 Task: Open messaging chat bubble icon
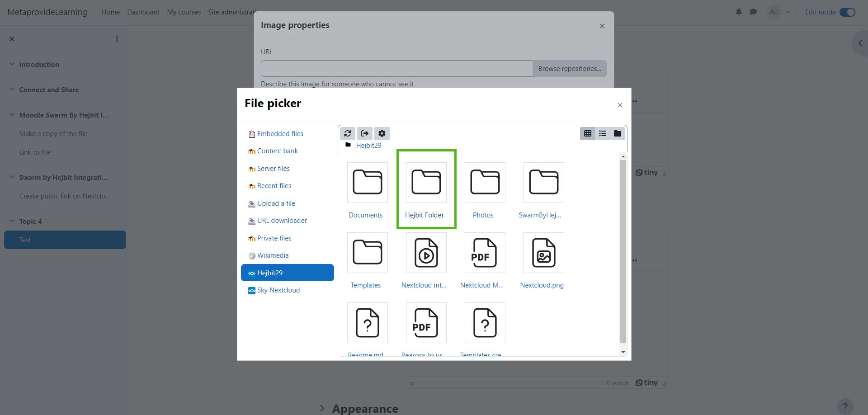tap(753, 12)
